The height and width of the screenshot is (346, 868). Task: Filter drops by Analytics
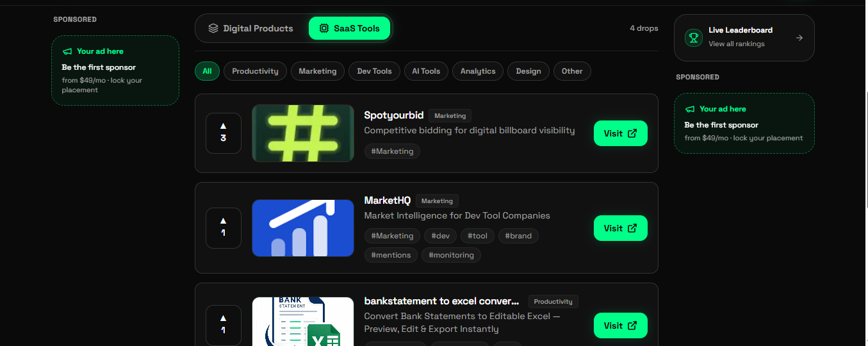[478, 71]
